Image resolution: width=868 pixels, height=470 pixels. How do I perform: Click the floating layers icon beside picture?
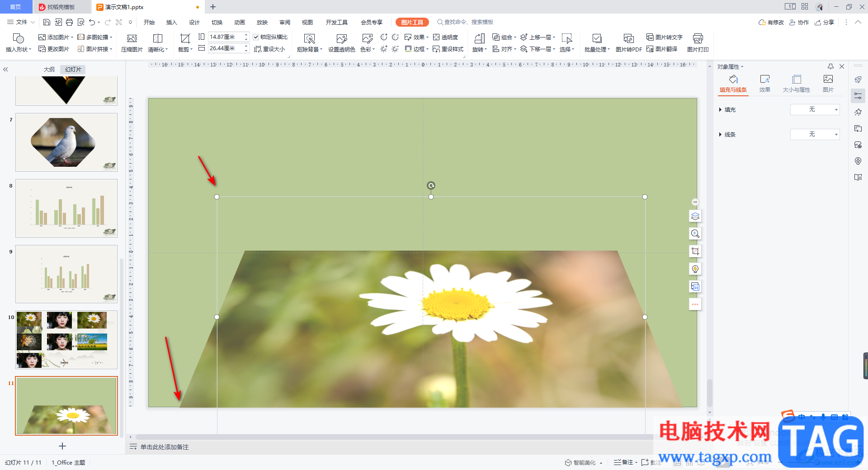pyautogui.click(x=695, y=216)
